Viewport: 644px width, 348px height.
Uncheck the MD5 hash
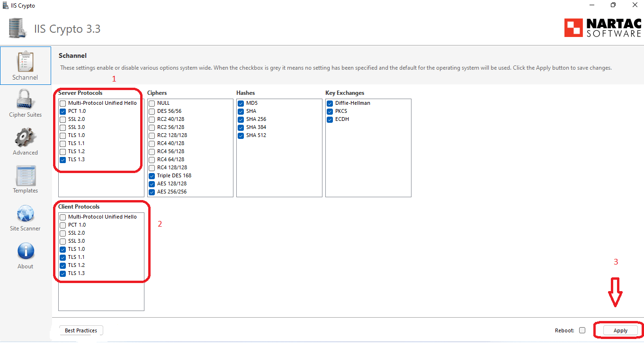click(x=241, y=103)
